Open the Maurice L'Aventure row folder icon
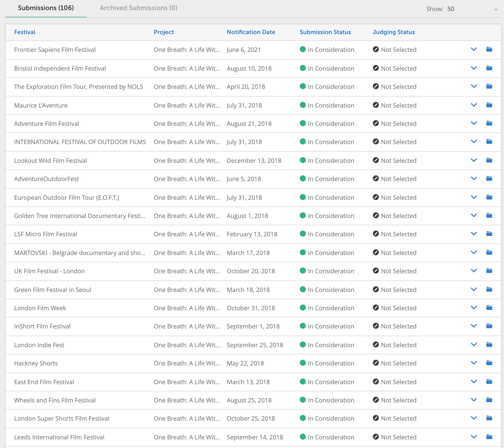Viewport: 504px width, 448px height. pyautogui.click(x=489, y=105)
